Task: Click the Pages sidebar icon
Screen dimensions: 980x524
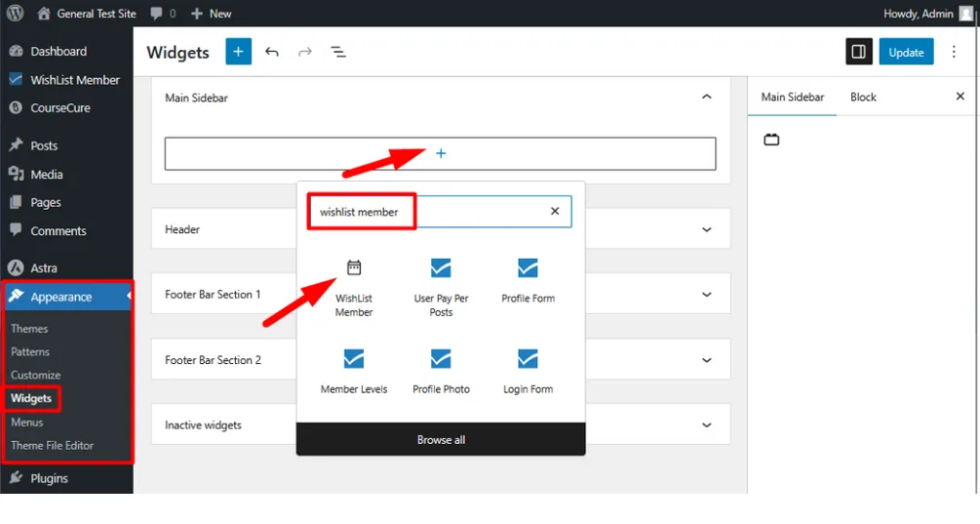Action: 17,202
